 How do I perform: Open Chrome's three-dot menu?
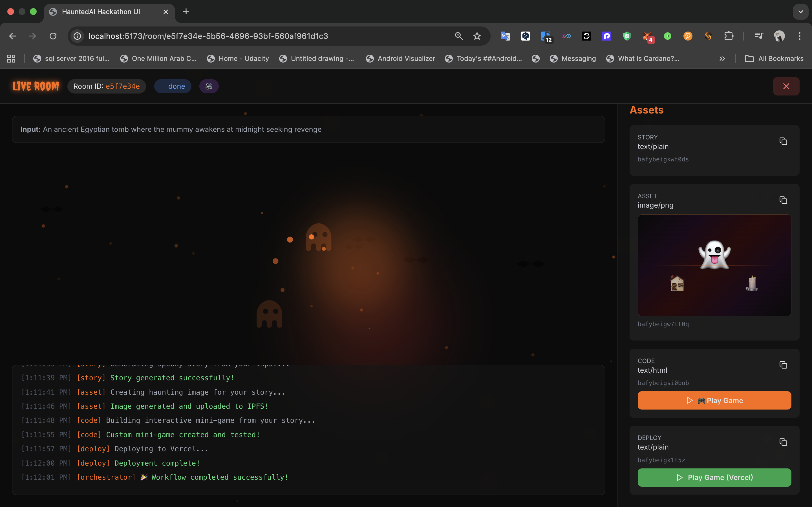(x=799, y=36)
